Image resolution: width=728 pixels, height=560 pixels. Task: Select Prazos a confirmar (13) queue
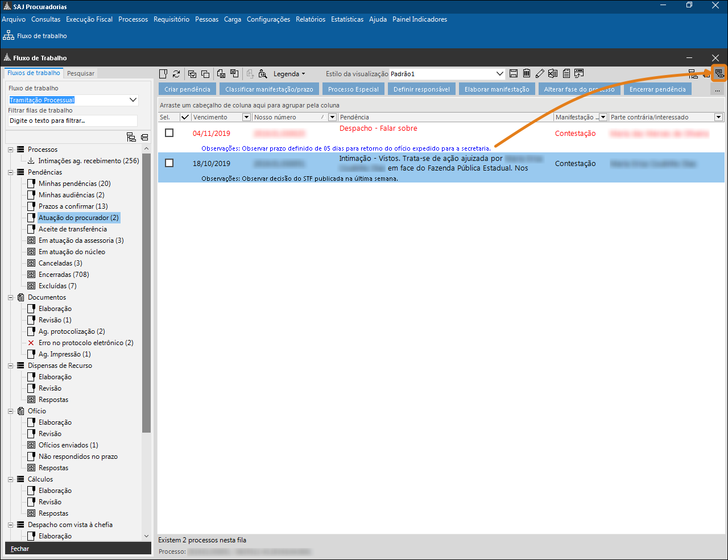pos(73,206)
